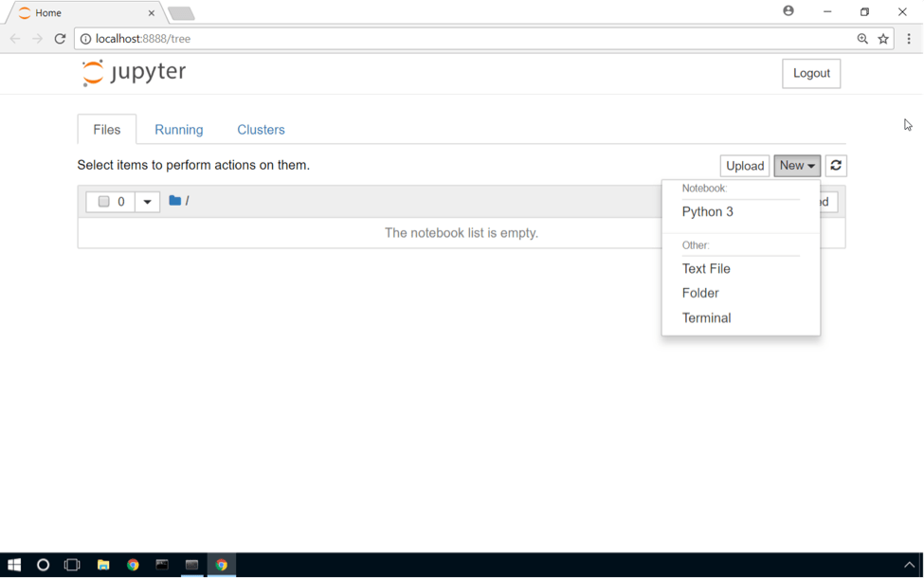Viewport: 924px width, 578px height.
Task: Click the address bar URL
Action: (x=142, y=39)
